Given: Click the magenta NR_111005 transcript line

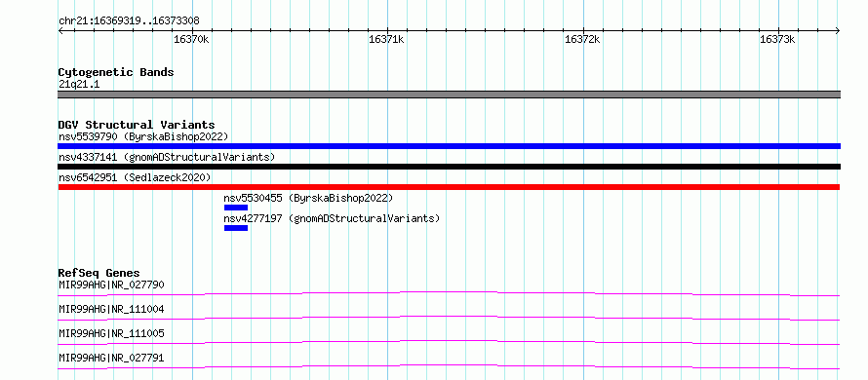Looking at the screenshot, I should click(x=449, y=342).
